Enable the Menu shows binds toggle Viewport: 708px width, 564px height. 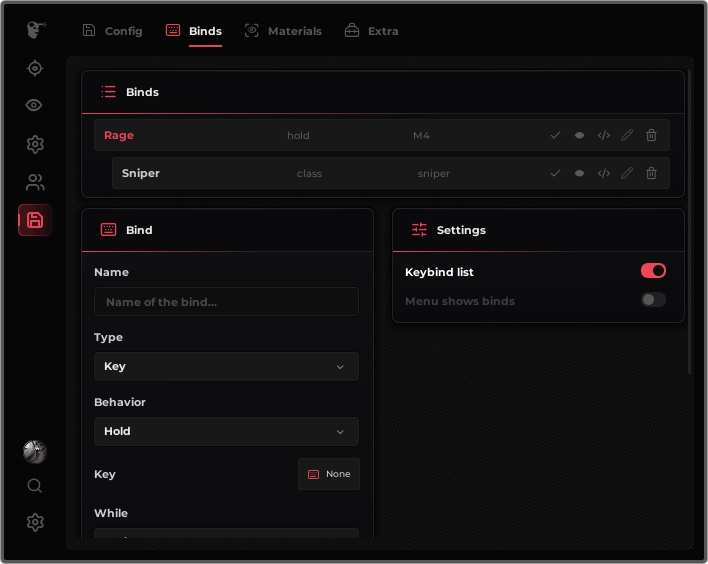tap(653, 300)
